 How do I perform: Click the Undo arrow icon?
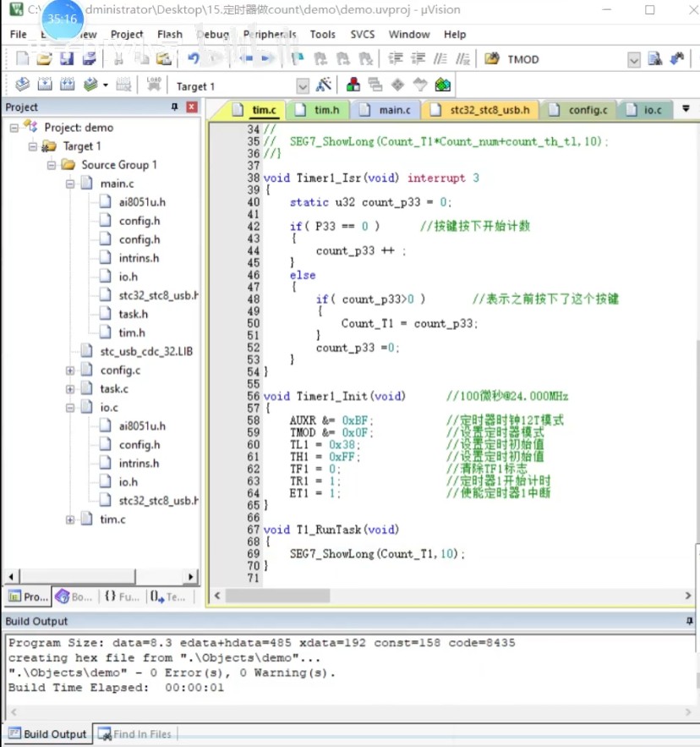tap(194, 59)
